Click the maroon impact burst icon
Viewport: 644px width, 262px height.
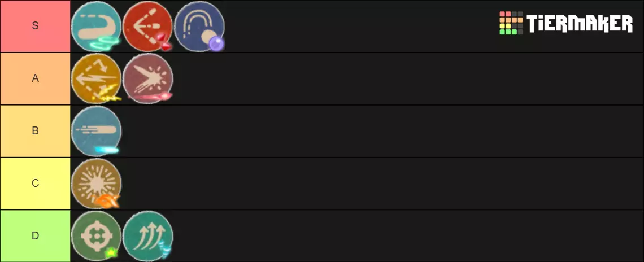(x=148, y=78)
